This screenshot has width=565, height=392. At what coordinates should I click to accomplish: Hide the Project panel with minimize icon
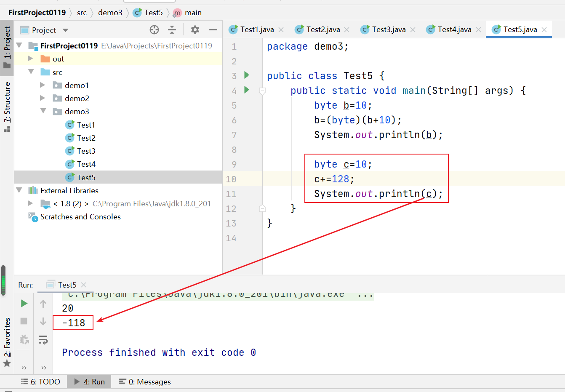click(213, 29)
